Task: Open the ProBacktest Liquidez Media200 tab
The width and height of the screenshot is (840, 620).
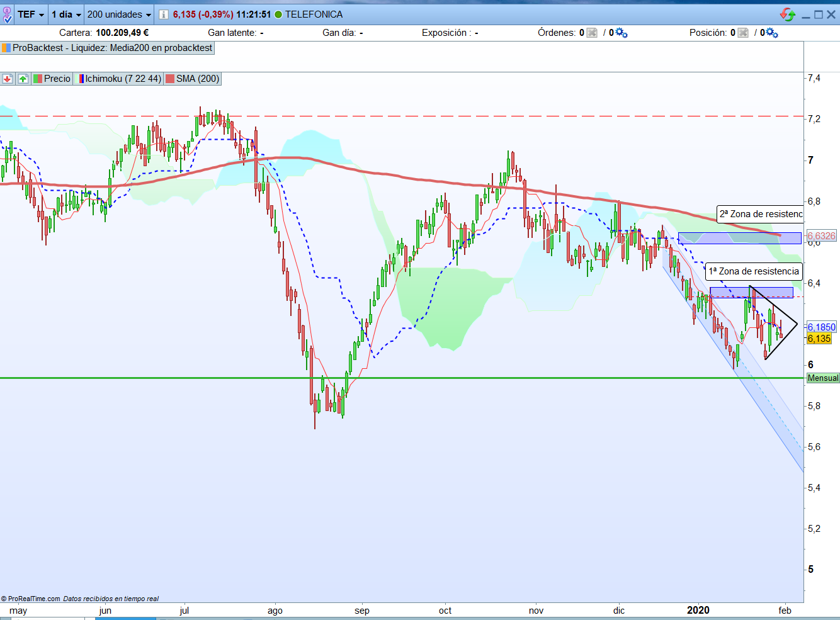Action: [107, 48]
